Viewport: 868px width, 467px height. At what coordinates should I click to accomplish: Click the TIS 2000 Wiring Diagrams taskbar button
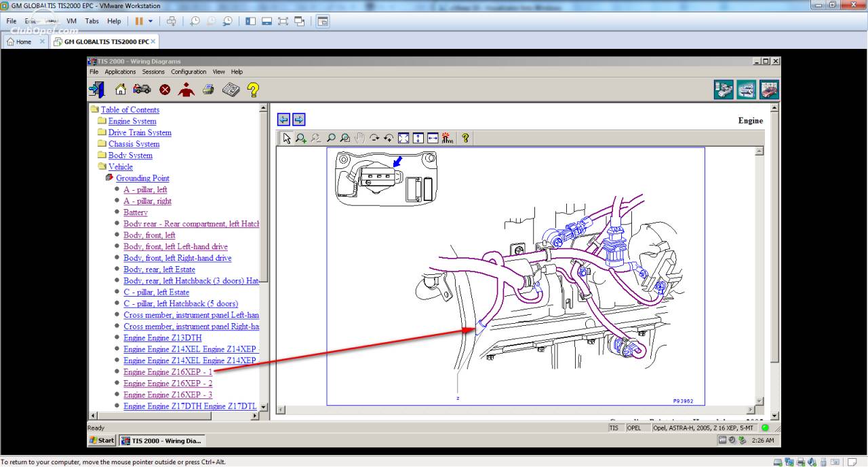click(161, 441)
